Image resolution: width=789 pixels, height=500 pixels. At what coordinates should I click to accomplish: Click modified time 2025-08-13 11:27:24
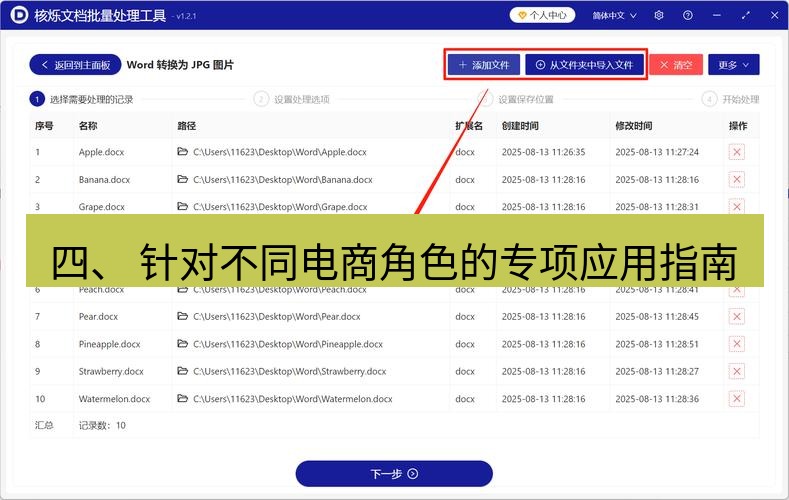657,152
